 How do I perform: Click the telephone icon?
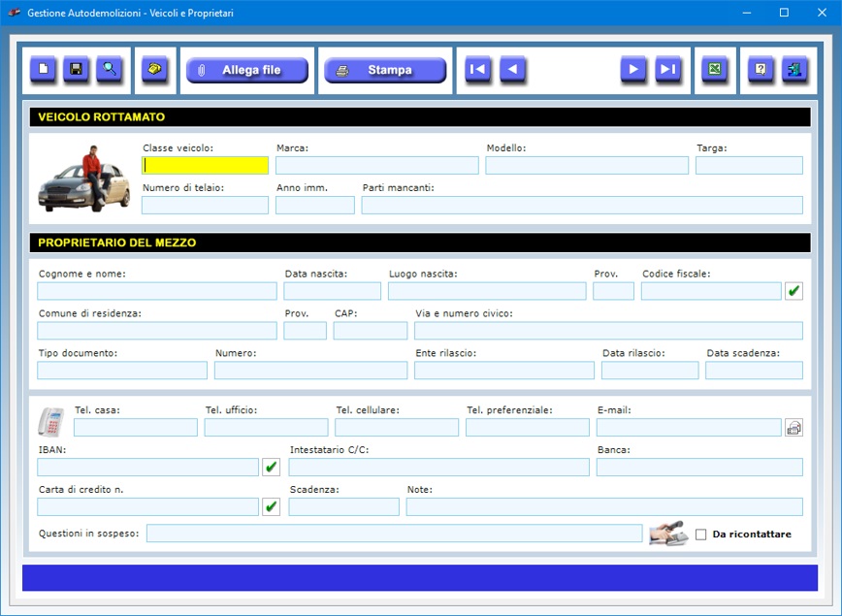click(x=51, y=422)
